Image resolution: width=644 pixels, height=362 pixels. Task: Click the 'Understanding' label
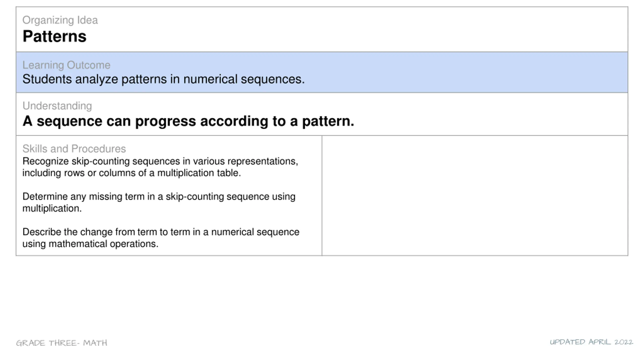pos(57,106)
